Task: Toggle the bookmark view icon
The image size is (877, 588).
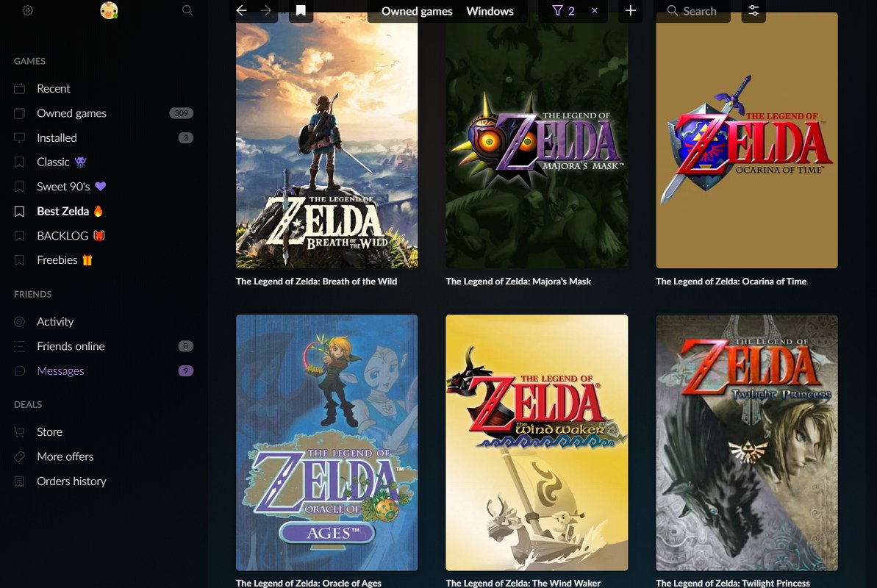Action: [301, 10]
